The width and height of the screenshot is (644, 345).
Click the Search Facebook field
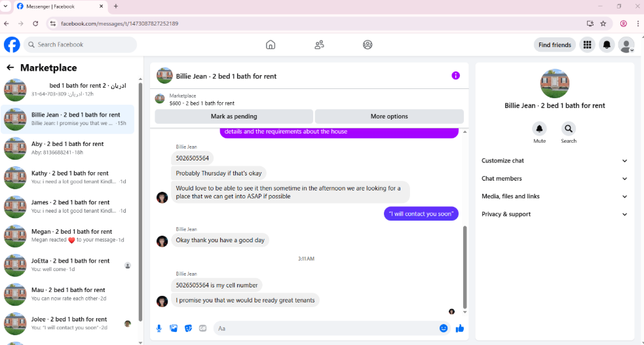click(80, 45)
